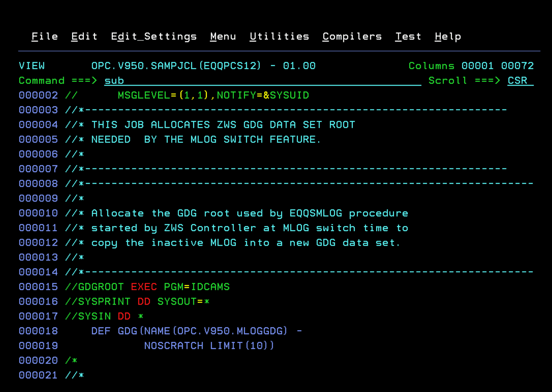This screenshot has width=552, height=392.
Task: Open the Test menu
Action: tap(408, 36)
